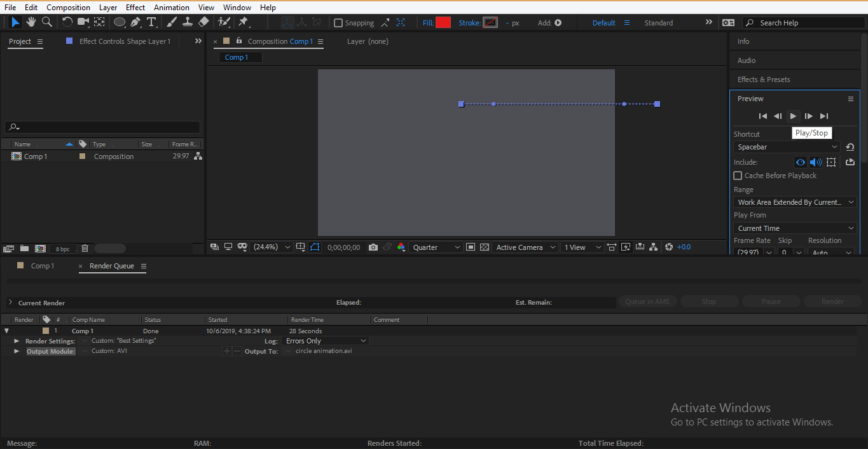Open the Composition menu
Image resolution: width=868 pixels, height=449 pixels.
[68, 7]
